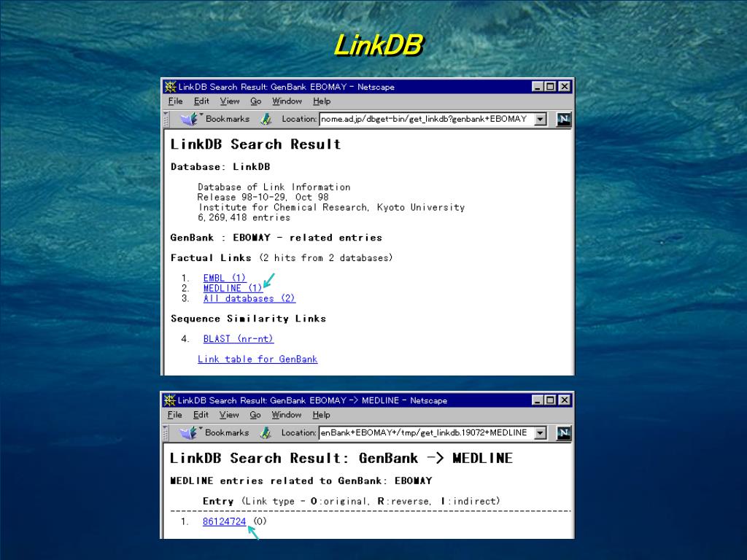
Task: Open Location dropdown arrow in lower window
Action: pos(541,433)
